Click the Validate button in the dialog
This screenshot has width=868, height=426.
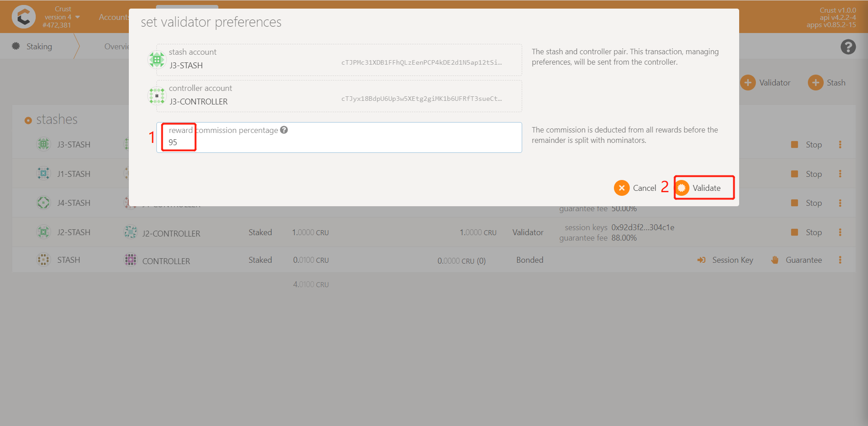pyautogui.click(x=699, y=188)
